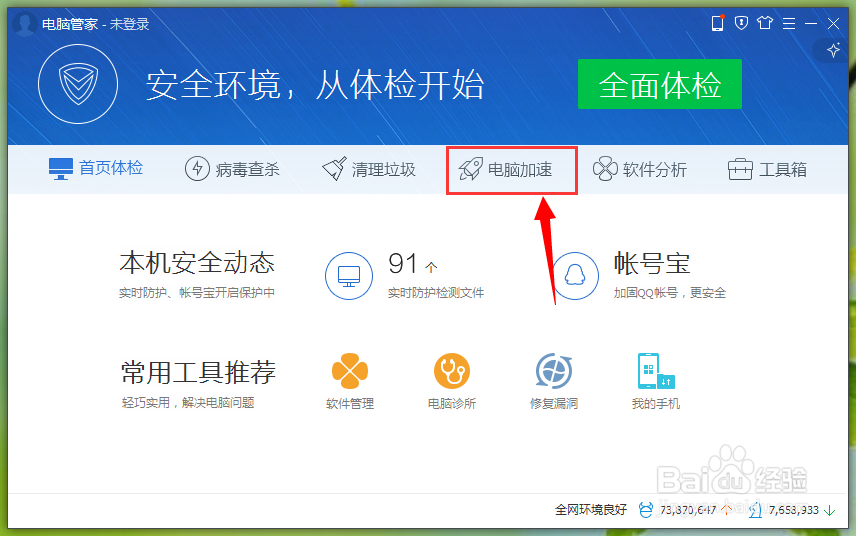Open 我的手机 phone icon

(656, 371)
